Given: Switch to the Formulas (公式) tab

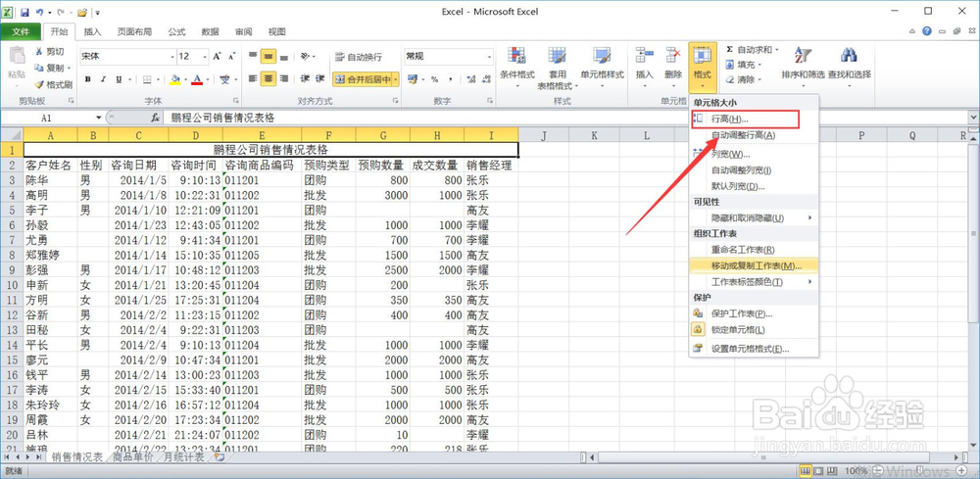Looking at the screenshot, I should point(176,32).
